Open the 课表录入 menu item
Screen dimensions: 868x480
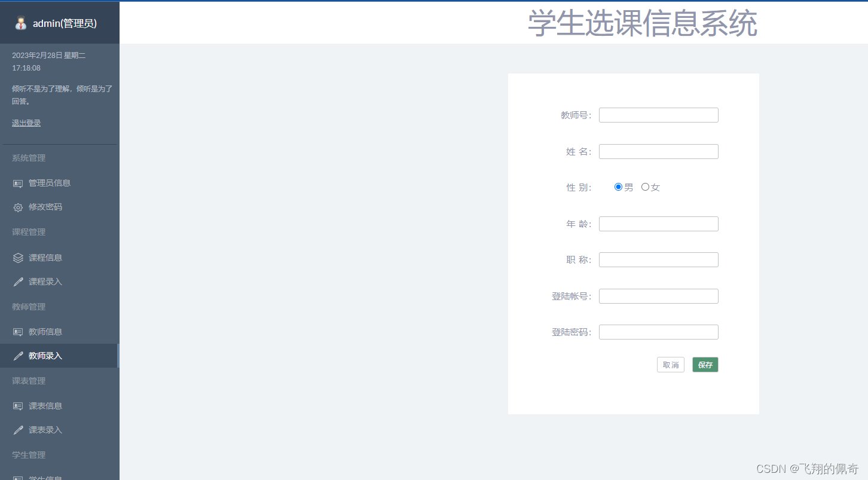pyautogui.click(x=45, y=430)
